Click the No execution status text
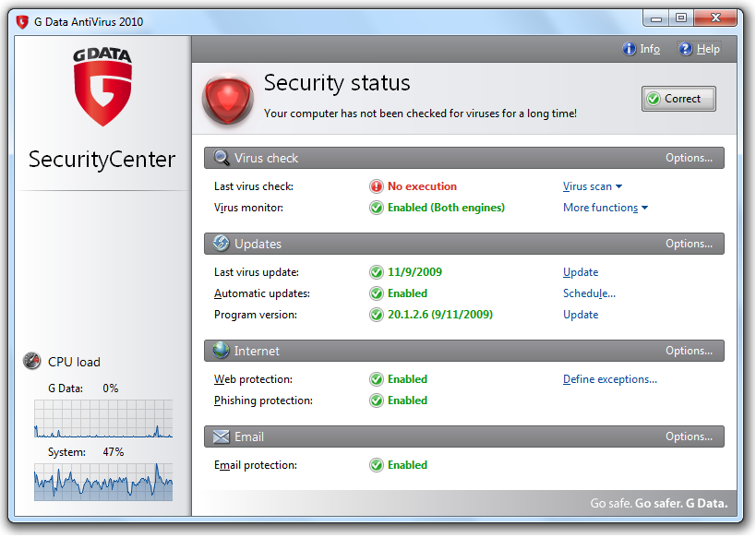The width and height of the screenshot is (756, 538). 422,186
